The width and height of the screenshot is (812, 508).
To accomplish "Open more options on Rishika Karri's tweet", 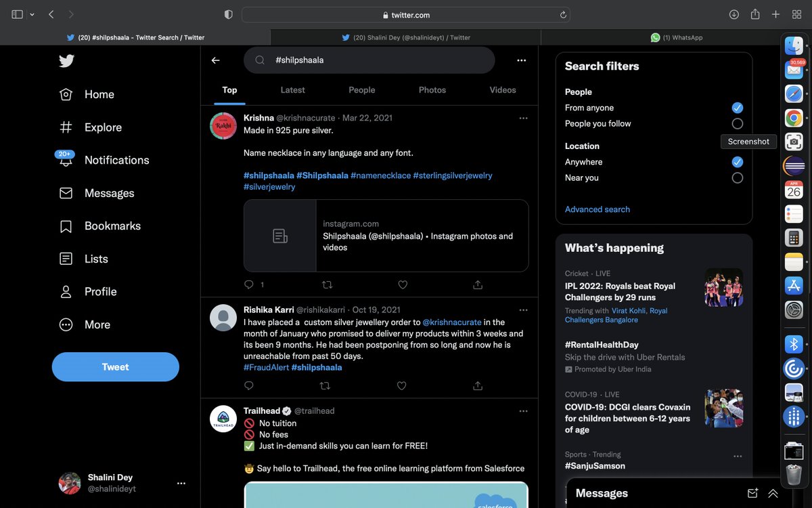I will 523,310.
